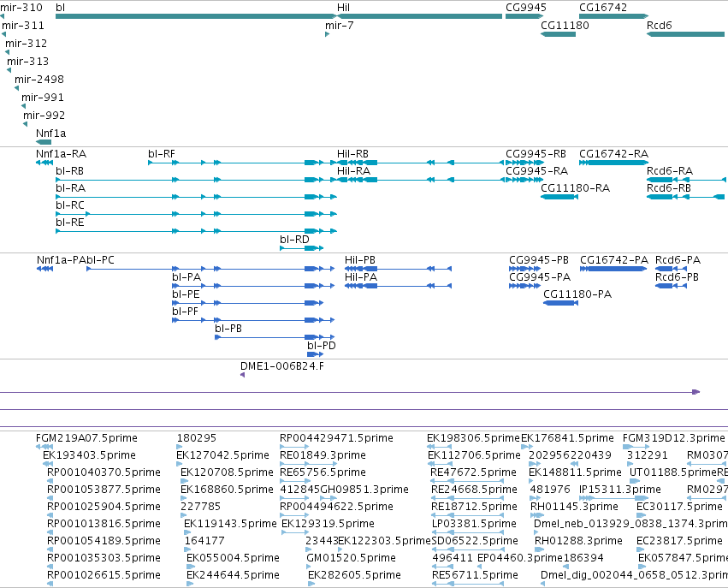Open the mir-313 gene label
Viewport: 728px width, 588px height.
tap(27, 62)
